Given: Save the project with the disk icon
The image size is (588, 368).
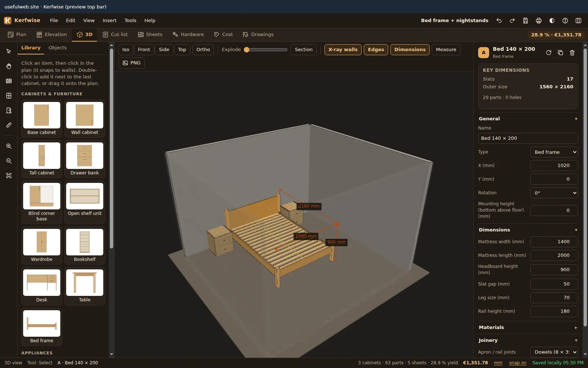Looking at the screenshot, I should (526, 21).
